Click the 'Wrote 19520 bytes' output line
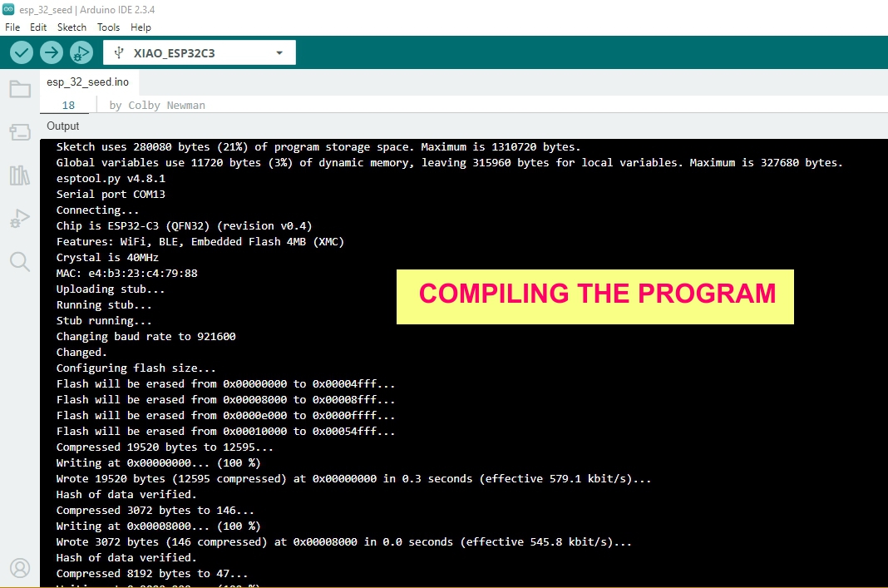The image size is (888, 588). tap(353, 479)
